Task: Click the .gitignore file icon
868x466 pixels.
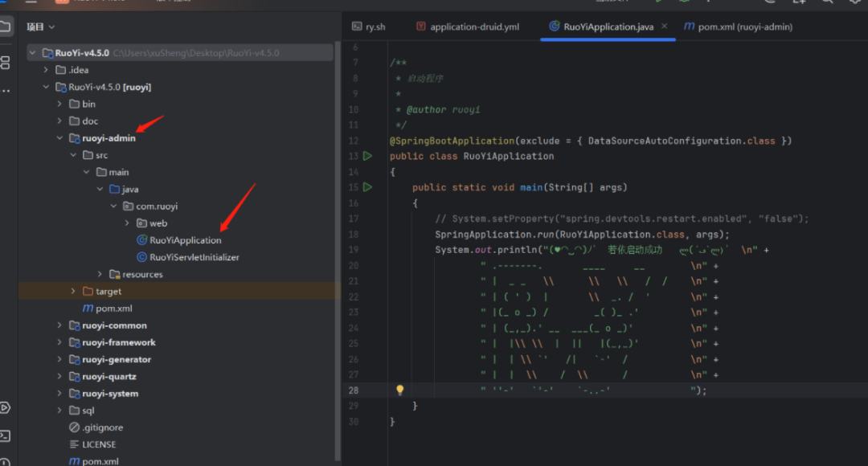Action: [x=74, y=427]
